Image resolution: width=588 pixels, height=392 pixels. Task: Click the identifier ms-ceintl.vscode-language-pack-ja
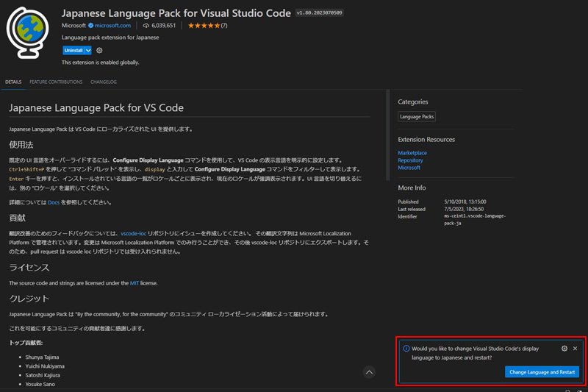475,219
